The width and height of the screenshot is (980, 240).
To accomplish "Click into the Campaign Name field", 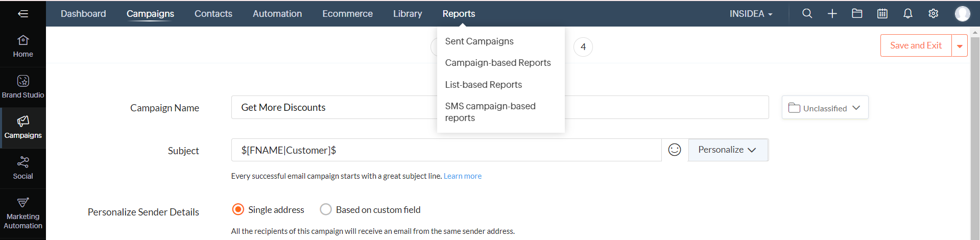I will pos(500,107).
